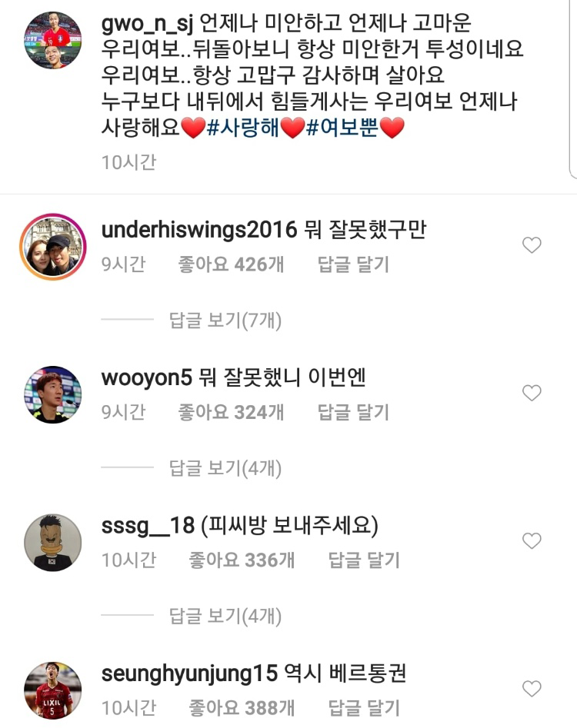The image size is (577, 728).
Task: Open underhiswings2016 story avatar
Action: tap(53, 247)
